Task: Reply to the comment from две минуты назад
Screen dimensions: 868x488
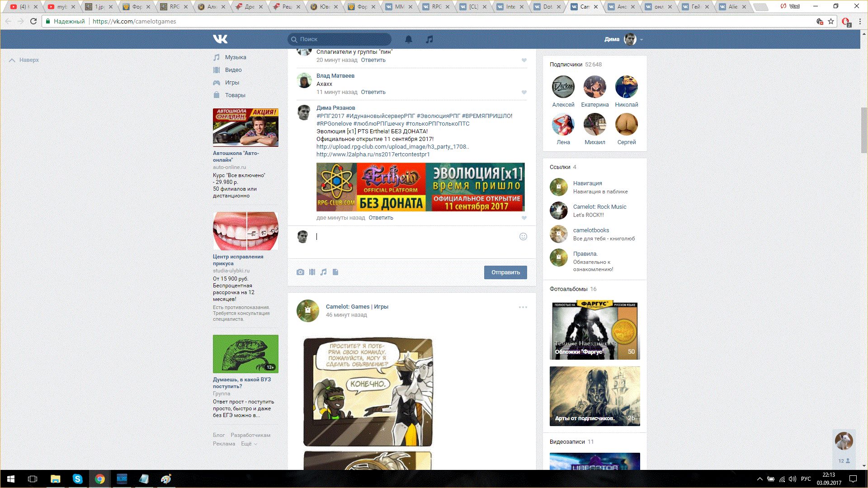Action: click(x=381, y=218)
